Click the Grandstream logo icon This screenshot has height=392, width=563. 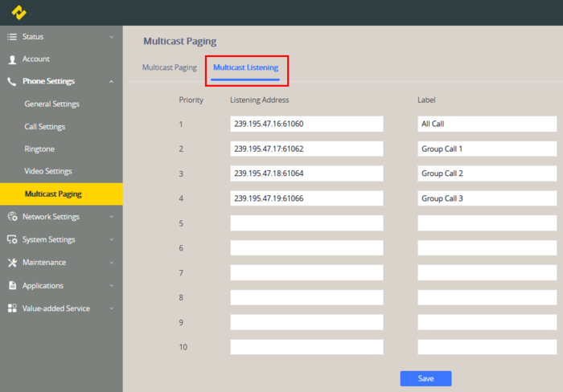tap(18, 12)
